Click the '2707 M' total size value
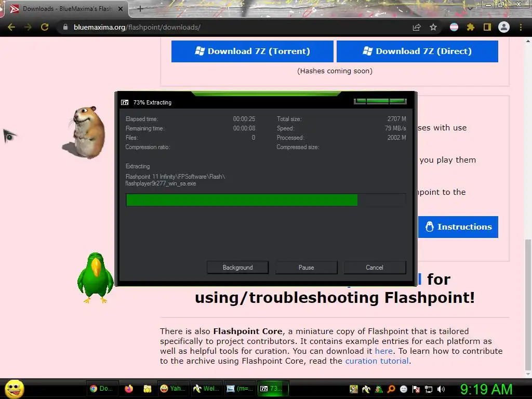This screenshot has width=532, height=399. click(x=396, y=119)
